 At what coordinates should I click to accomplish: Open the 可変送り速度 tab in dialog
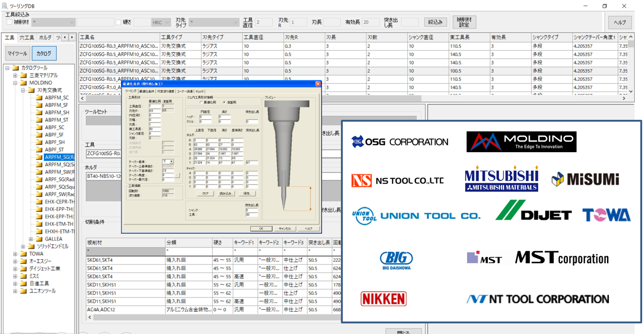pos(166,92)
